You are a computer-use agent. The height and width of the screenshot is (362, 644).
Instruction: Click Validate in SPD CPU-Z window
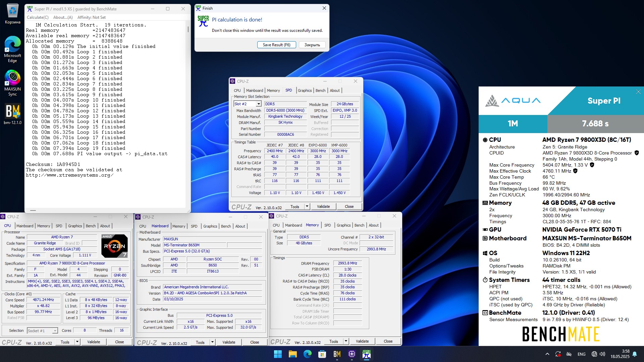tap(323, 206)
